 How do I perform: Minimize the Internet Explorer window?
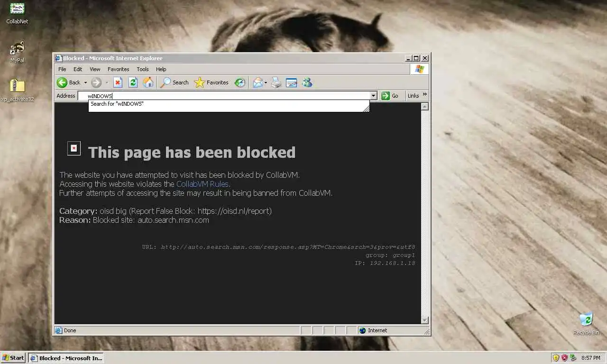(408, 58)
